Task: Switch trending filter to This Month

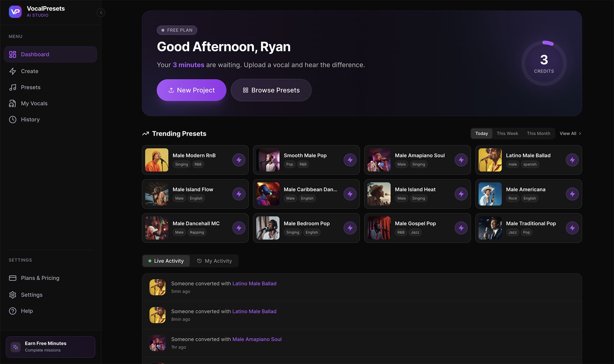Action: [538, 134]
